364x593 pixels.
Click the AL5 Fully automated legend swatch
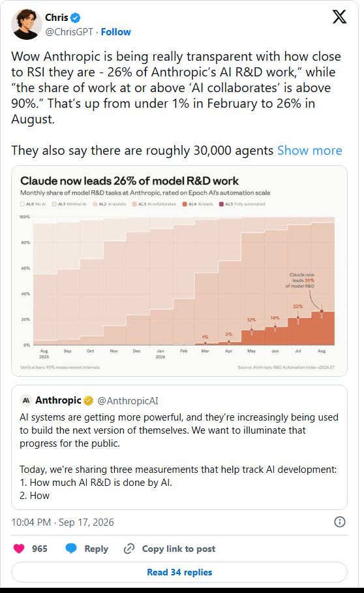221,204
